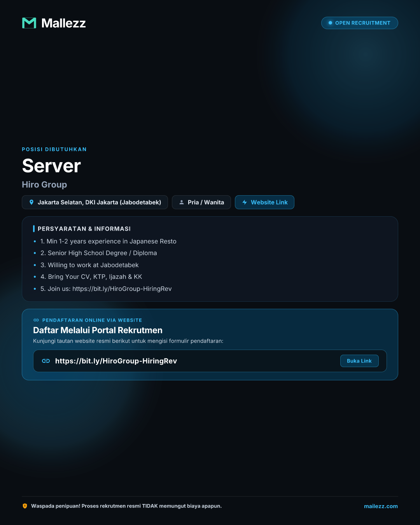The height and width of the screenshot is (525, 420).
Task: Click the Mallezz brand name text
Action: 63,23
